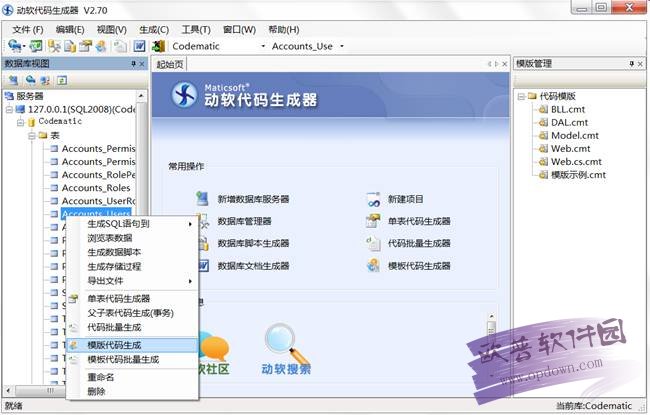Close the 模版管理 panel
The image size is (650, 415).
(640, 64)
